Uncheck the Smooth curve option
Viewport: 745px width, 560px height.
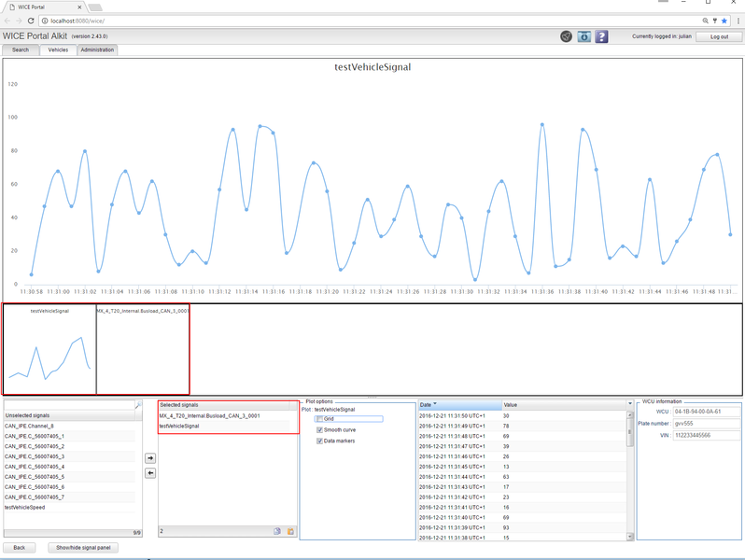(x=320, y=430)
